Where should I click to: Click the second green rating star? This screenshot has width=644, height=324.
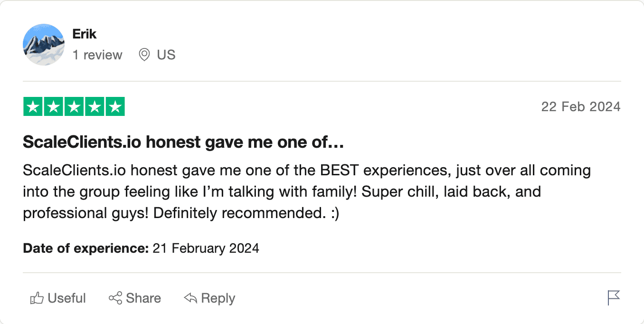pyautogui.click(x=54, y=106)
